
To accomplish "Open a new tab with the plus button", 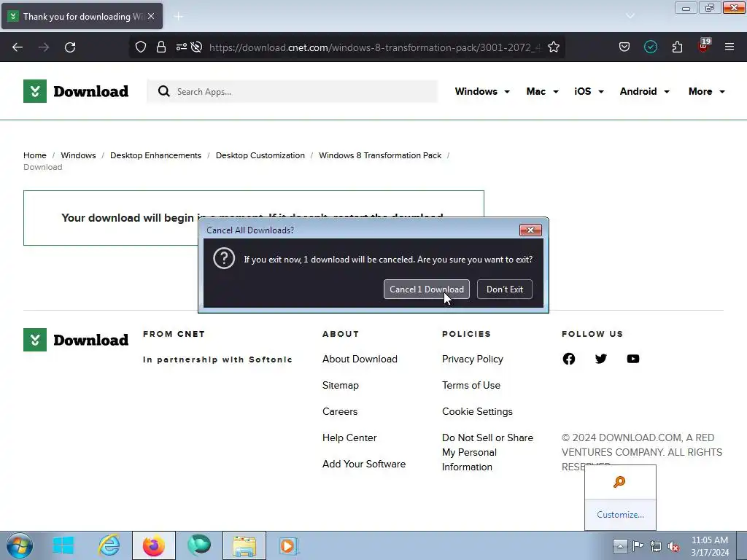I will click(178, 17).
